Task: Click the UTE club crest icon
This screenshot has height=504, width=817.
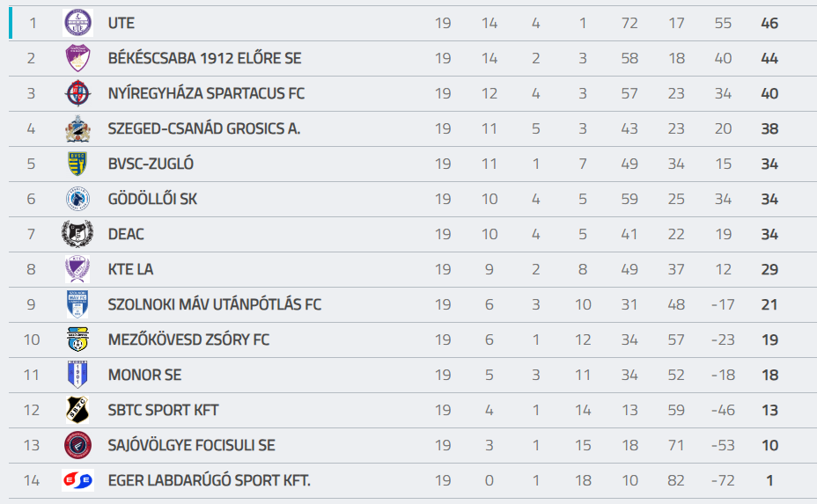Action: (x=77, y=23)
